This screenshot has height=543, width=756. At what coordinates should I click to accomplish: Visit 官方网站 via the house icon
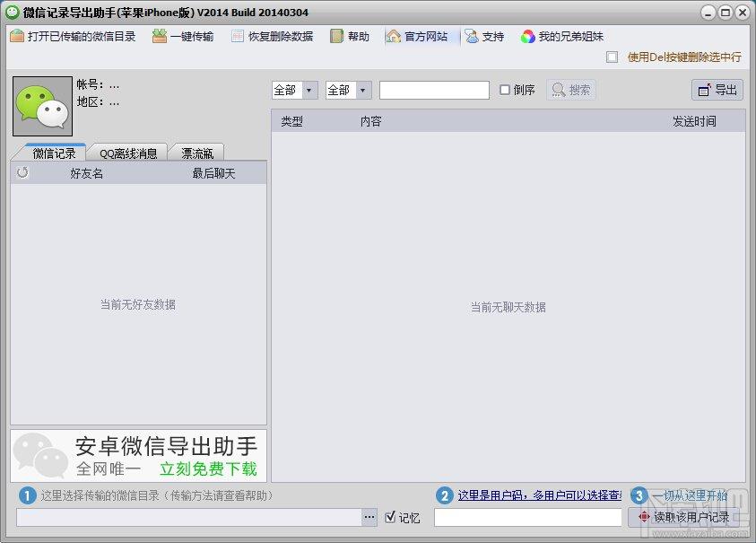(394, 36)
